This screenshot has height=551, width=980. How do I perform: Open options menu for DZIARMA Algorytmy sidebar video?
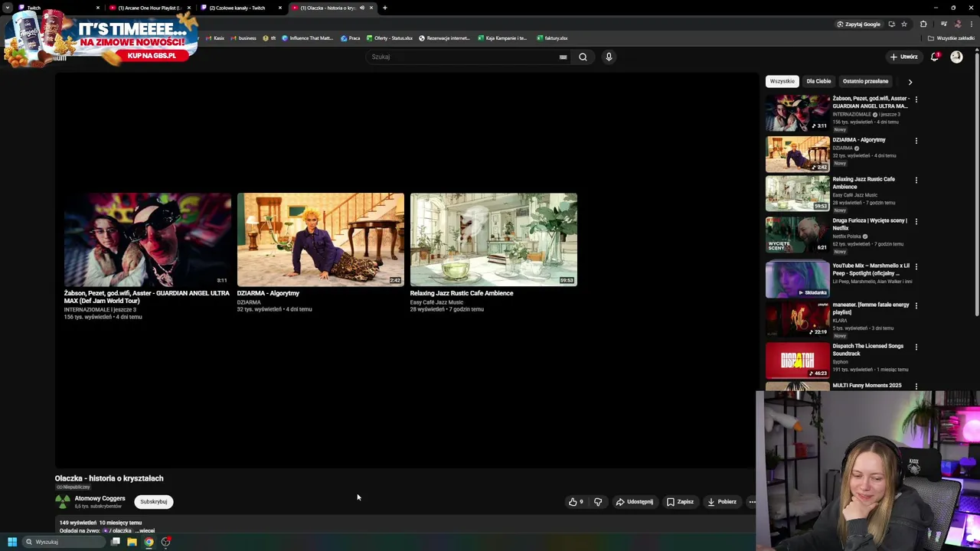916,141
